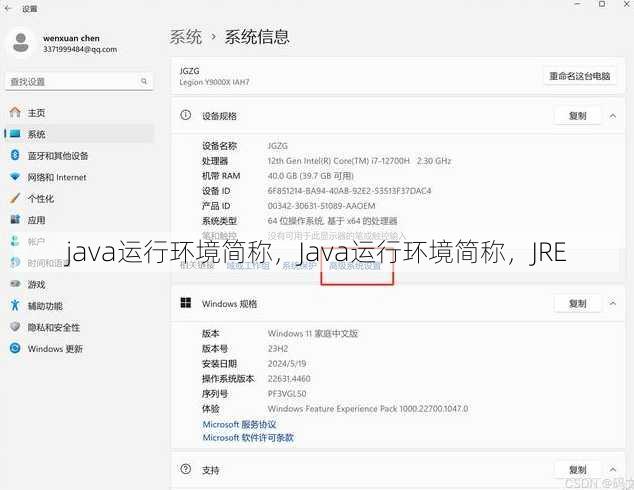Click the question mark icon beside 支持
The height and width of the screenshot is (490, 634).
(x=185, y=469)
